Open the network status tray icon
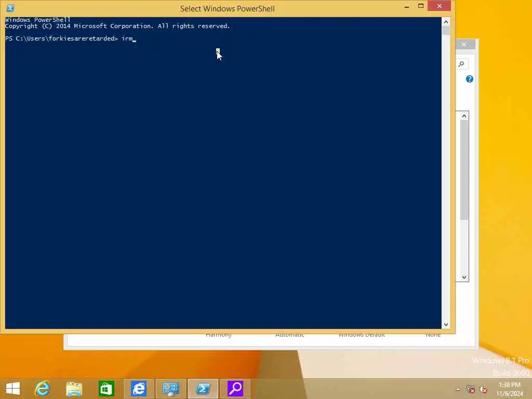The image size is (532, 399). pos(470,389)
